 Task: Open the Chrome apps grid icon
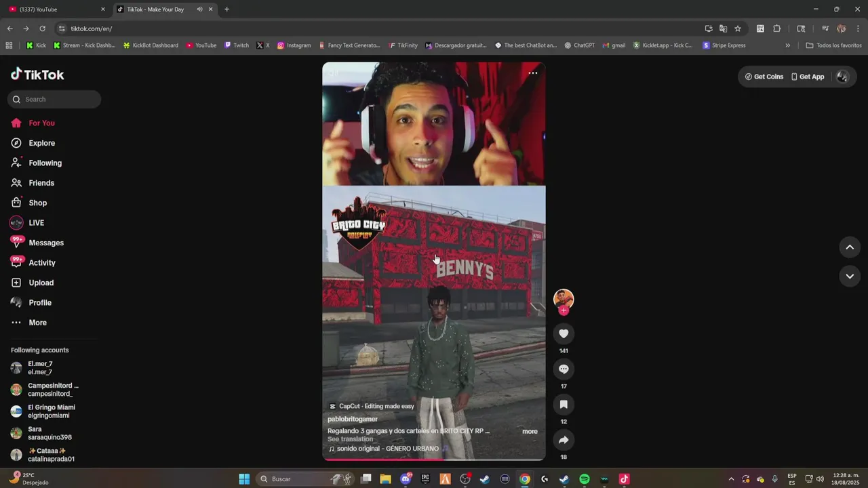coord(9,45)
